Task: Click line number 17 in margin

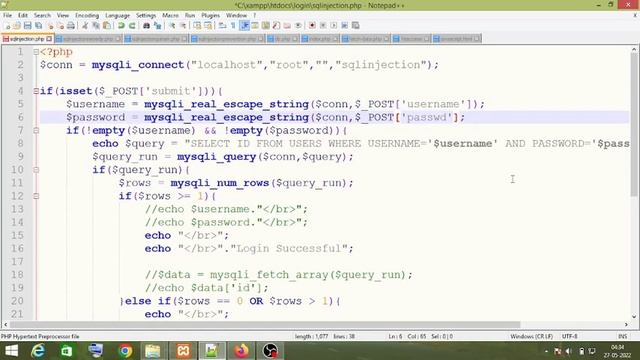Action: pyautogui.click(x=17, y=262)
